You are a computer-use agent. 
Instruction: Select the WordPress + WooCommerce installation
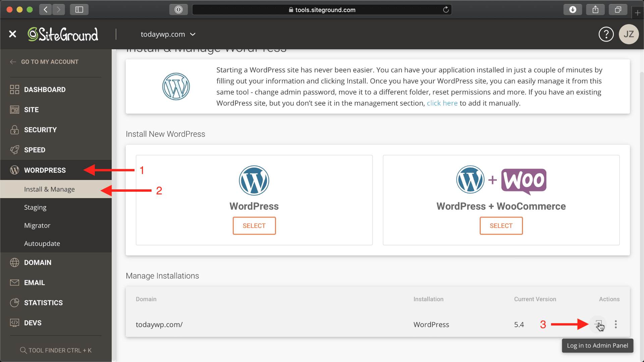(x=501, y=226)
